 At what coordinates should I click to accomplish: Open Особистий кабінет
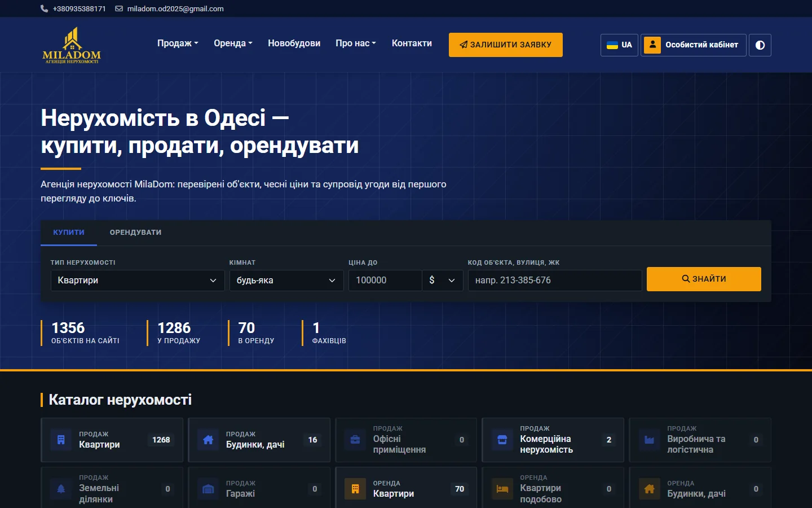coord(694,45)
